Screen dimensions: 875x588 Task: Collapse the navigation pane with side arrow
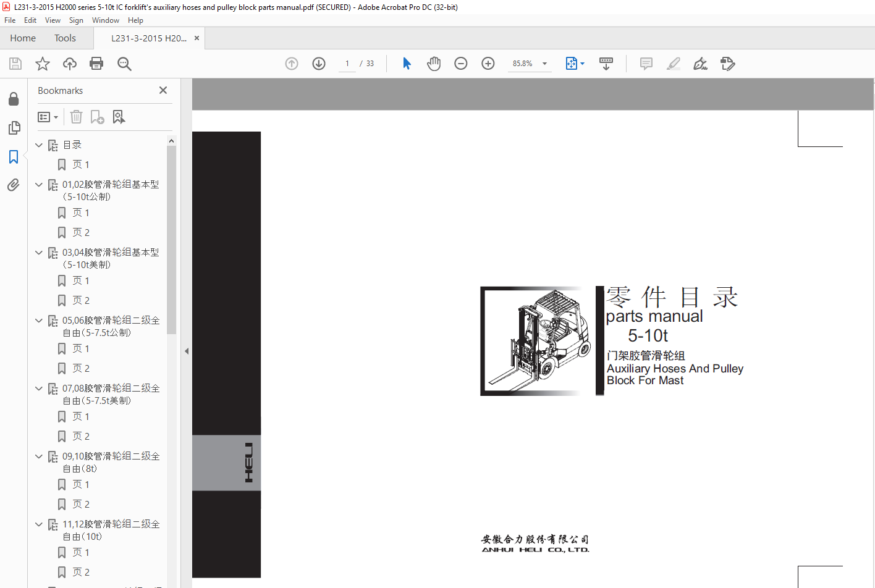[x=187, y=351]
